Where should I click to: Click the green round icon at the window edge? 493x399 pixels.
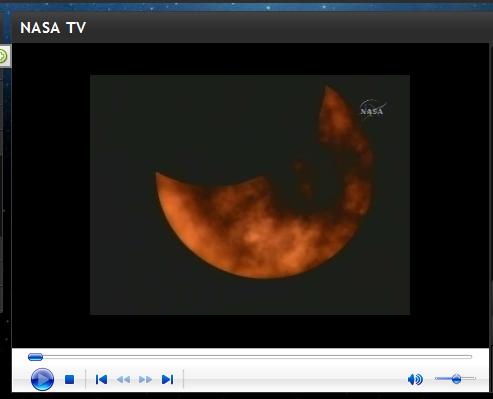(x=3, y=56)
